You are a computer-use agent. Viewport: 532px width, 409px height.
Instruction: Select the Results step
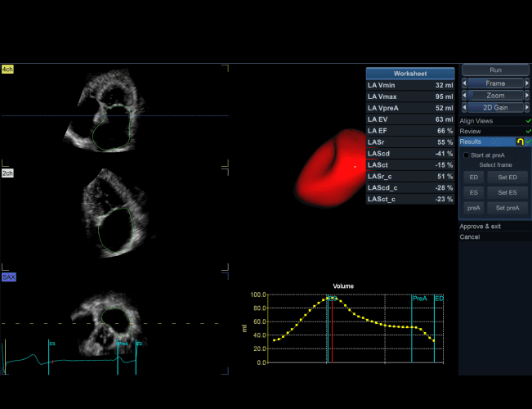(471, 142)
